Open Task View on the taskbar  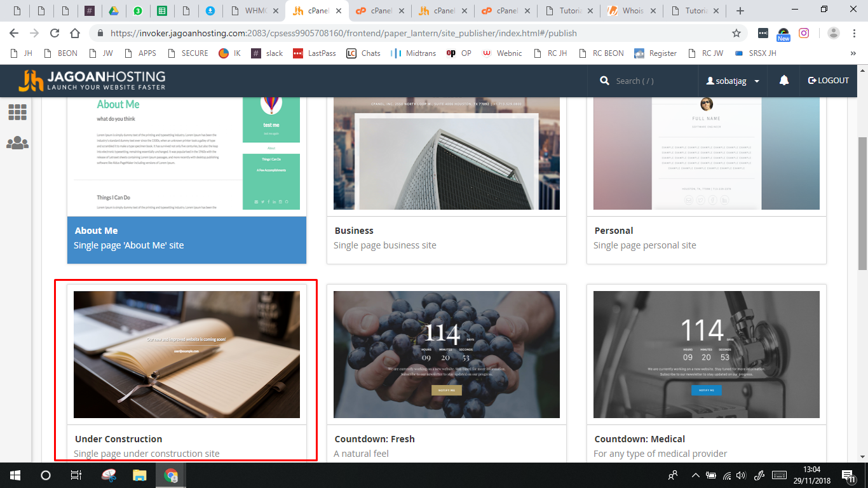click(x=76, y=475)
